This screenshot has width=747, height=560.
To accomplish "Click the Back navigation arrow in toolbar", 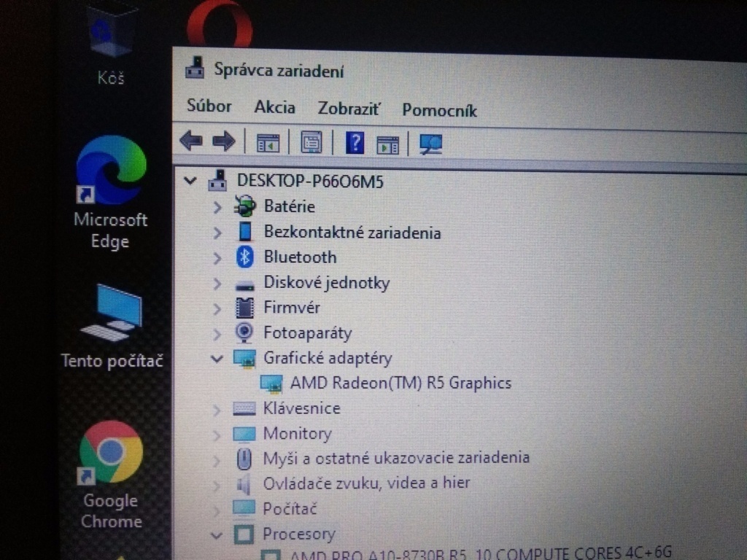I will pyautogui.click(x=190, y=141).
